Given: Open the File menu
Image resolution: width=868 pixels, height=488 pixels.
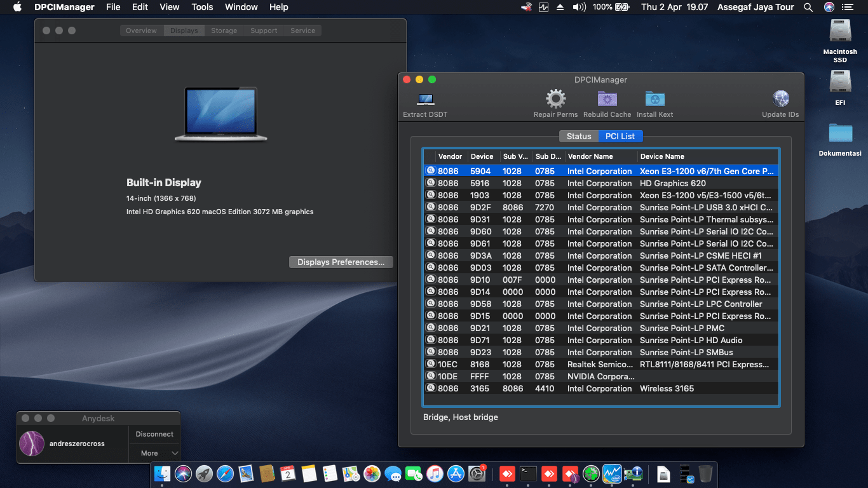Looking at the screenshot, I should [113, 7].
